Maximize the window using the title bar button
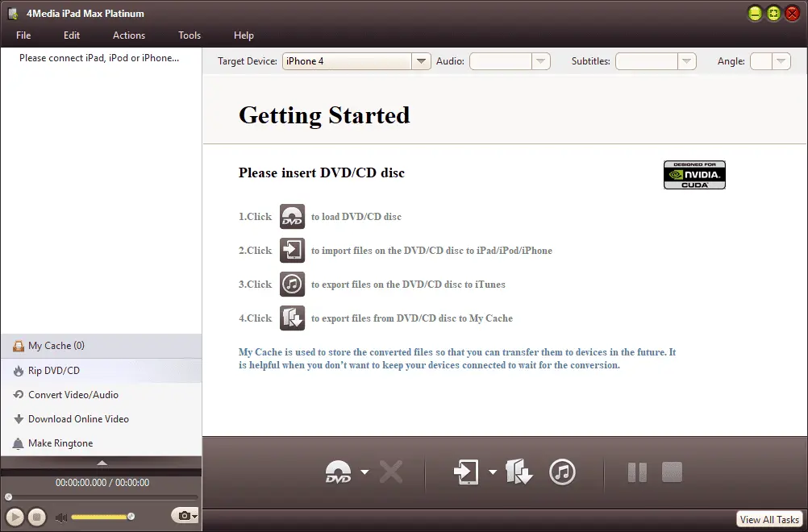The image size is (808, 532). point(773,14)
